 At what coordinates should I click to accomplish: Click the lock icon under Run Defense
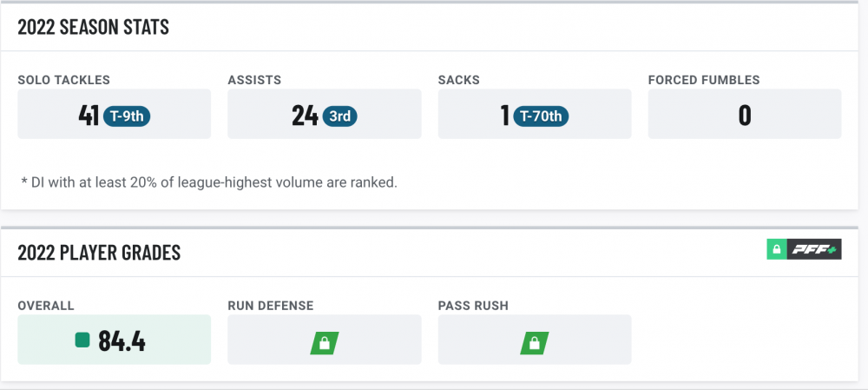[324, 343]
